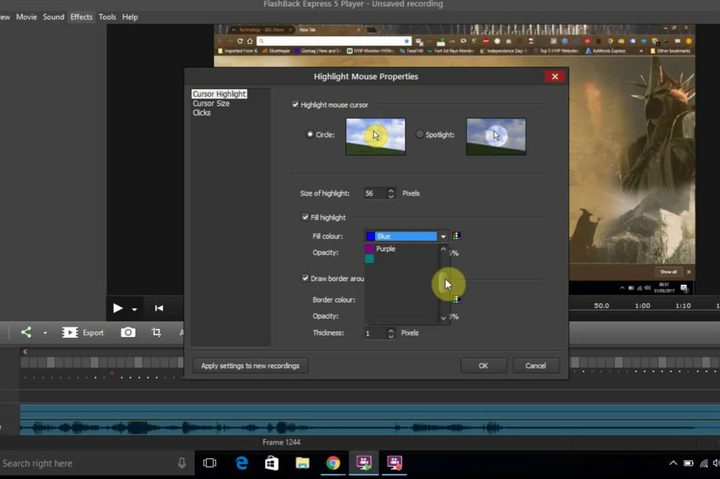Open File Explorer from the taskbar
Screen dimensions: 720x479
302,463
